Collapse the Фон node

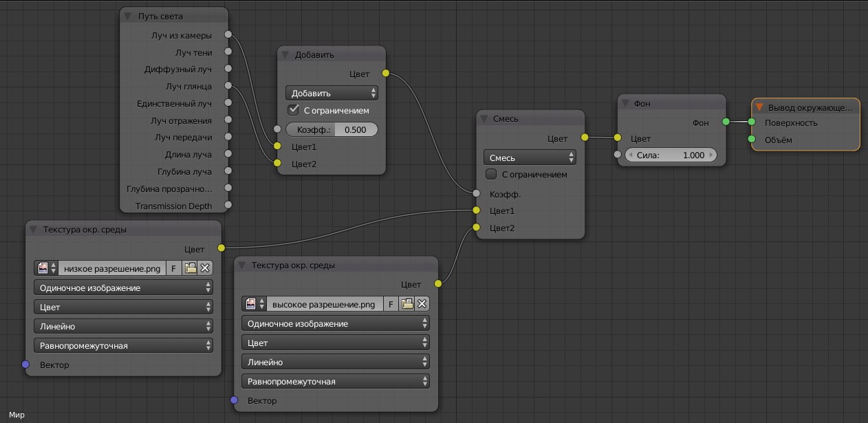pos(625,103)
